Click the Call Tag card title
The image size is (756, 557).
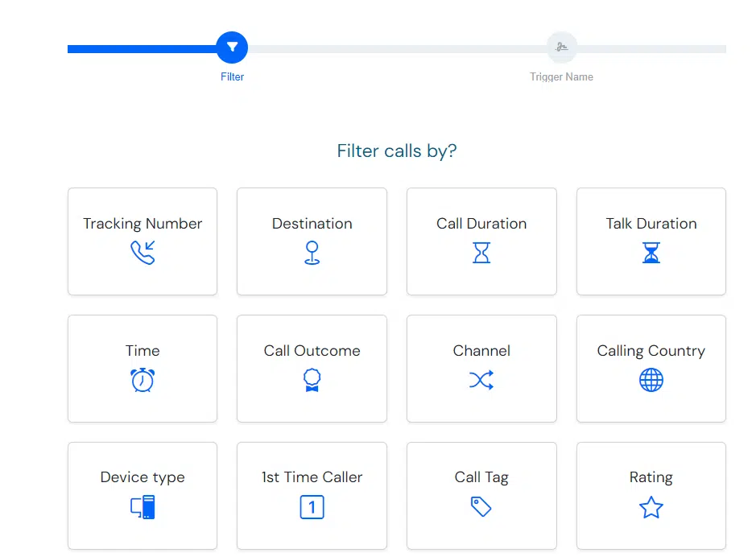point(481,477)
